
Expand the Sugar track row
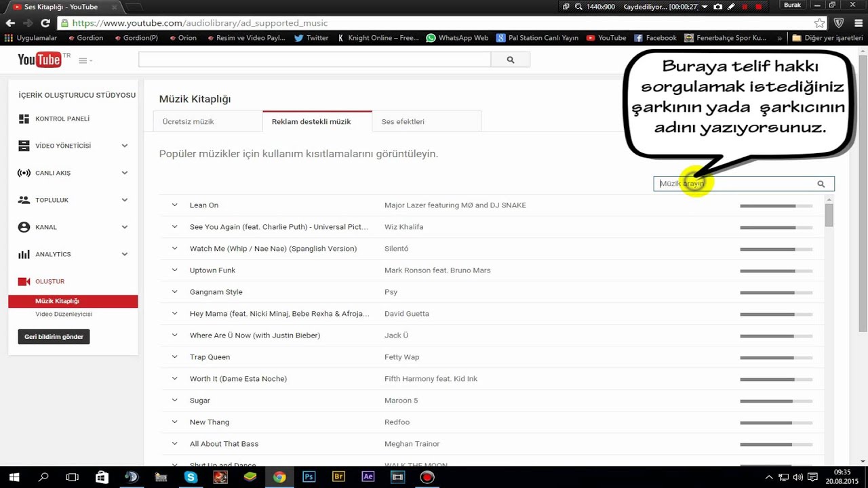click(174, 400)
